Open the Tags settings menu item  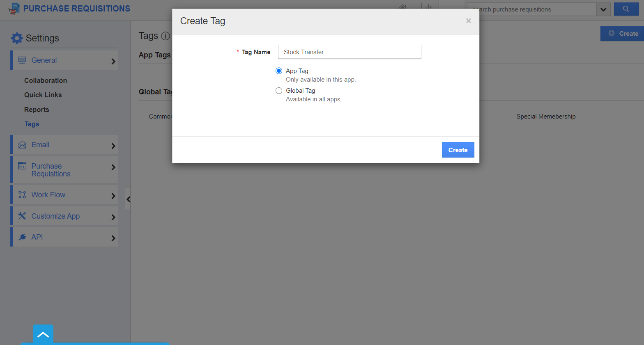[x=32, y=124]
